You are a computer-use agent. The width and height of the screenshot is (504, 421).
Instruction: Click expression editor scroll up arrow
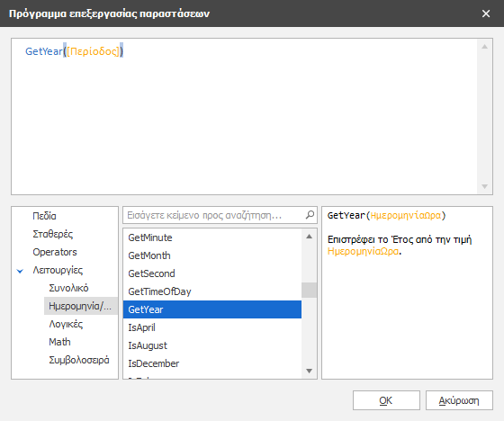pos(485,47)
